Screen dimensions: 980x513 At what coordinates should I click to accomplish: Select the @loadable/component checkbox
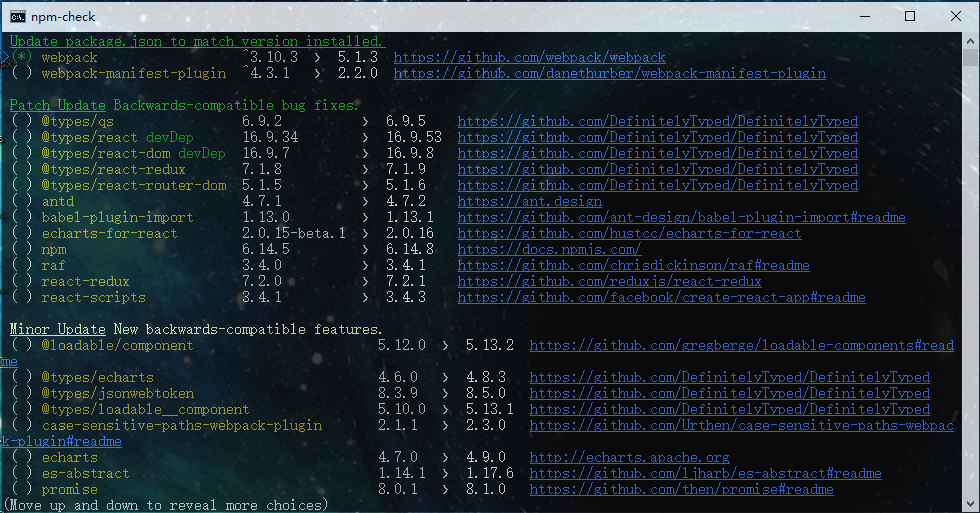pos(21,345)
